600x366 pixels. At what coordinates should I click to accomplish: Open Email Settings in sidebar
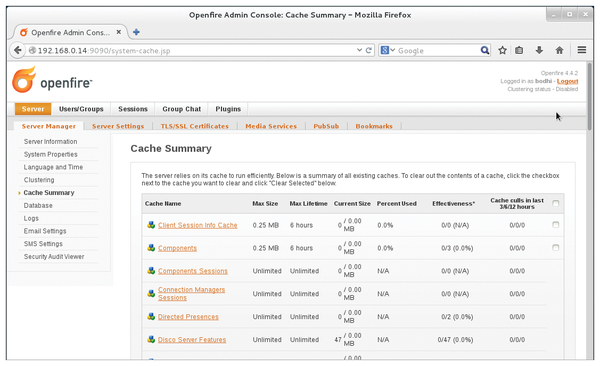(45, 231)
